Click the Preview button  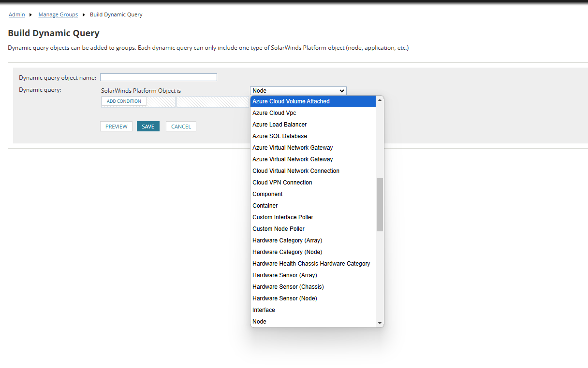(x=116, y=127)
